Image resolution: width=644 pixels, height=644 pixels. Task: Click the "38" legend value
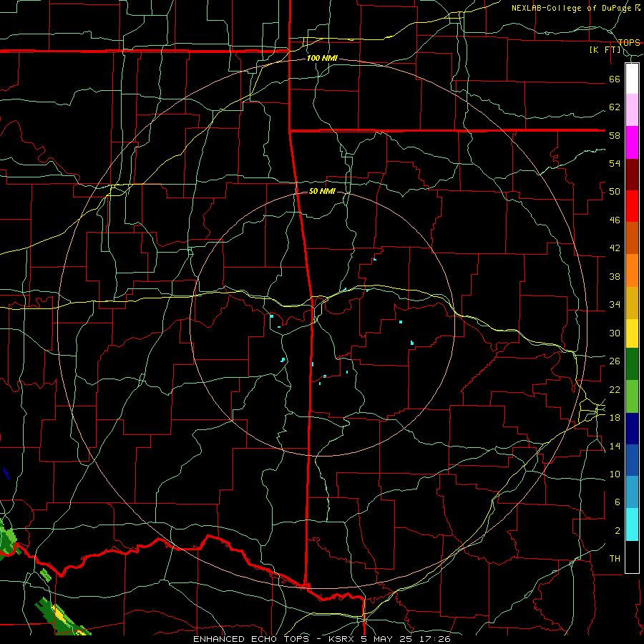pos(615,276)
